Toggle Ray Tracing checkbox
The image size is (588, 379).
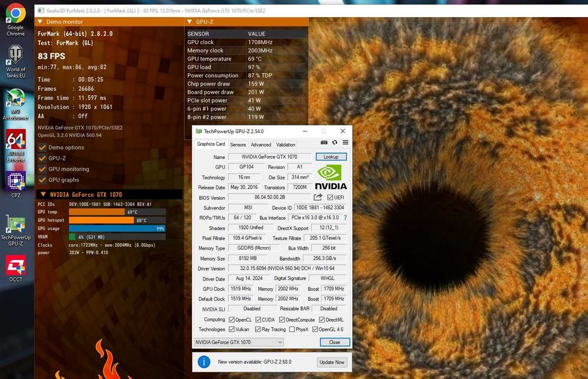pos(258,330)
